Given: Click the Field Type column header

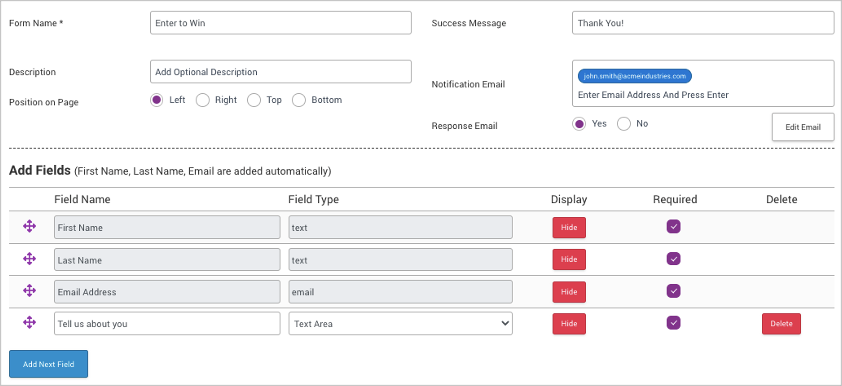Looking at the screenshot, I should (x=314, y=200).
